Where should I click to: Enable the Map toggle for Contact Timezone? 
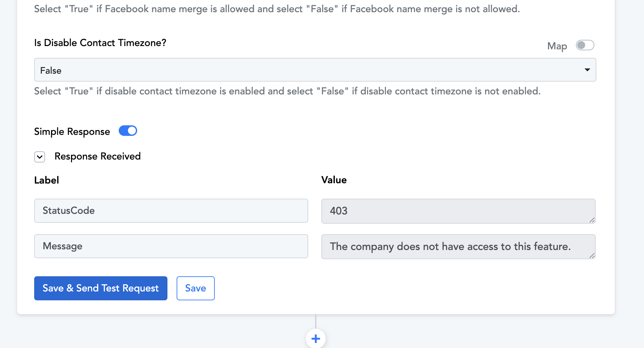coord(585,45)
